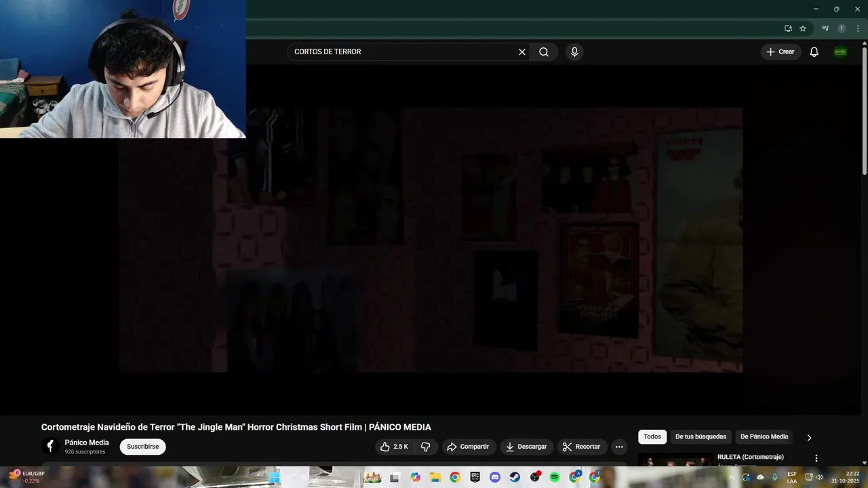Open Discord from the taskbar
The width and height of the screenshot is (868, 488).
coord(495,477)
